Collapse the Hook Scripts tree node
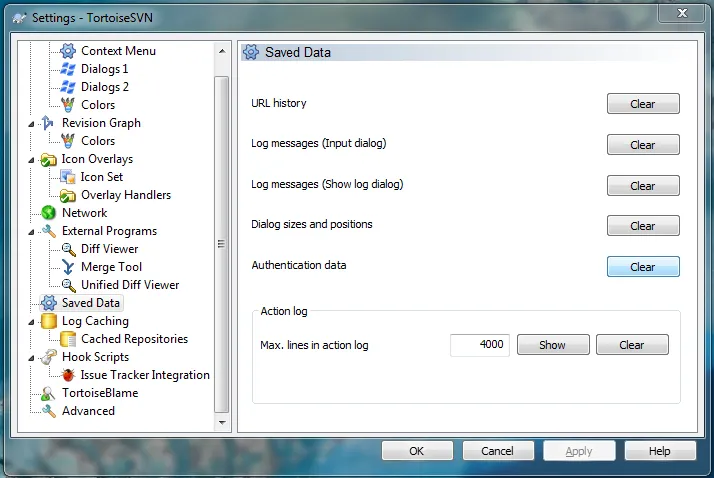The height and width of the screenshot is (478, 714). (31, 358)
